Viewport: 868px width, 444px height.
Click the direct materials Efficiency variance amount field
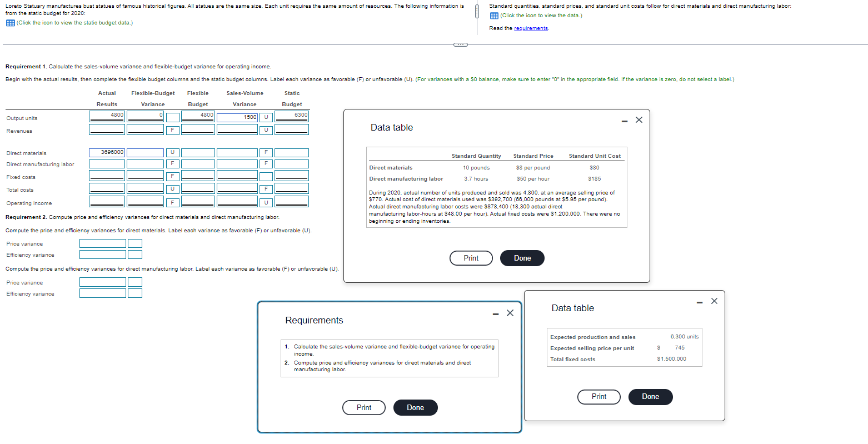tap(103, 255)
